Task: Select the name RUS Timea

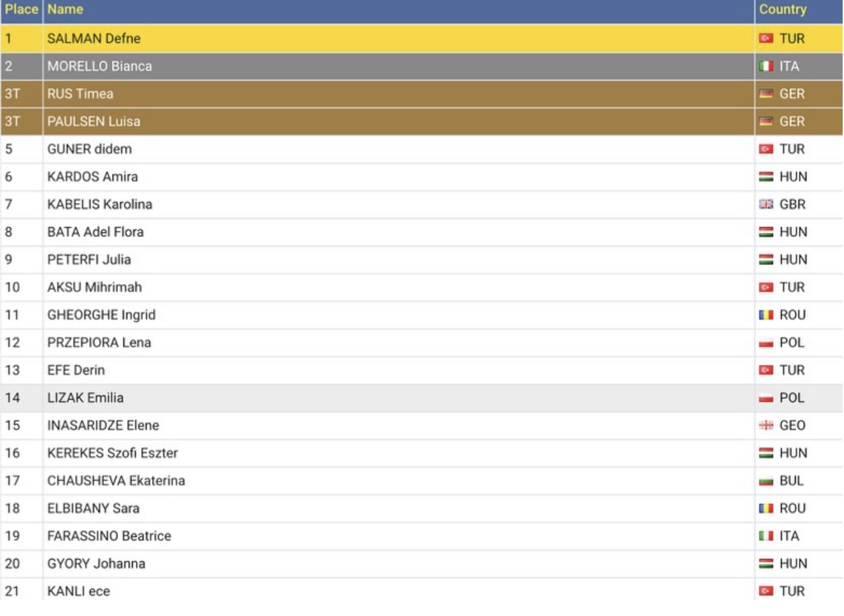Action: click(x=80, y=94)
